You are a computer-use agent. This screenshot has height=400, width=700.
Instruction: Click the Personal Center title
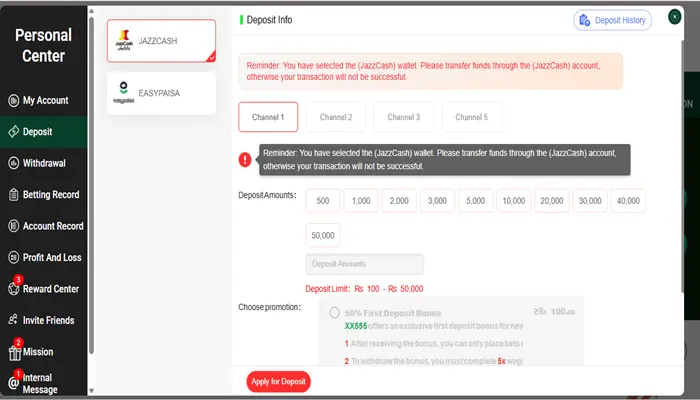coord(43,46)
